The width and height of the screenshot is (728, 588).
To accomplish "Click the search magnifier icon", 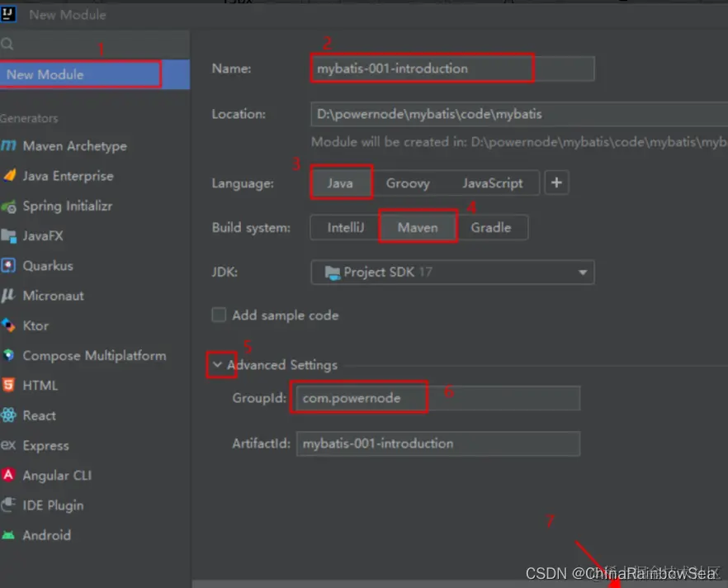I will coord(7,44).
